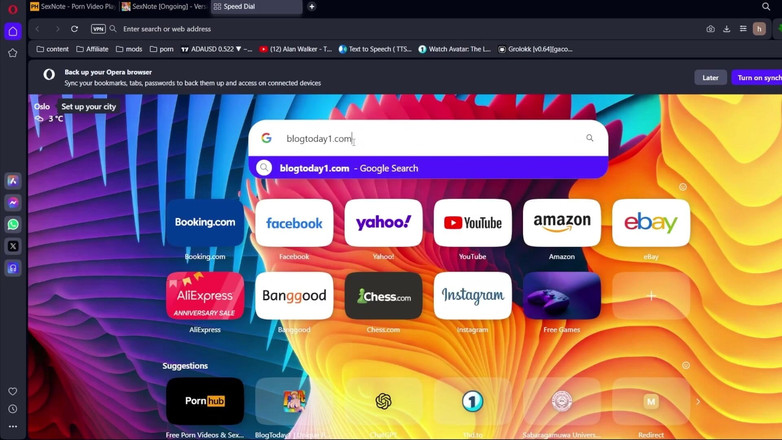Screen dimensions: 782x440
Task: Click the snapshot camera icon
Action: [x=710, y=29]
